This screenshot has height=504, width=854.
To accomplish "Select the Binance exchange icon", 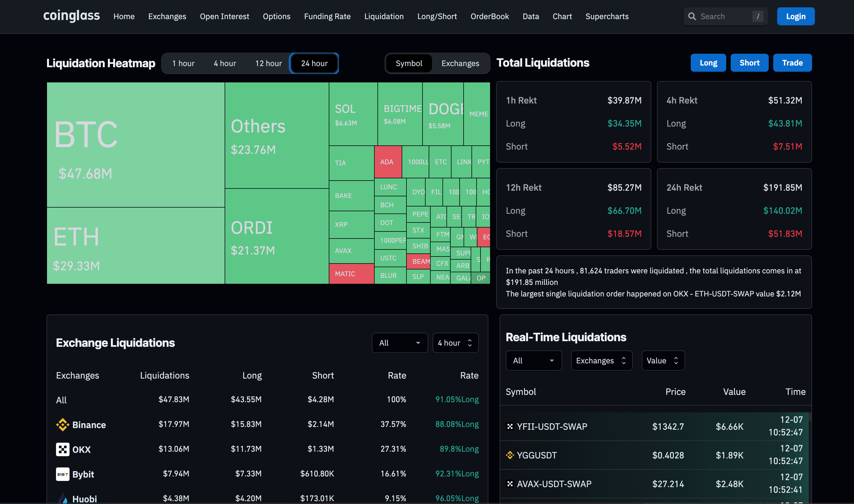I will 62,424.
